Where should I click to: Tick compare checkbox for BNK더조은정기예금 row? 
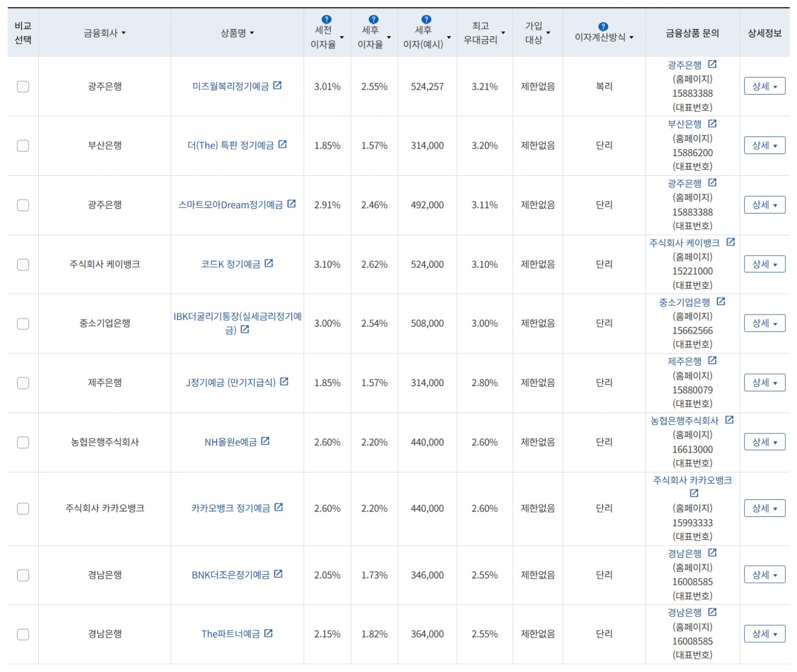click(23, 575)
